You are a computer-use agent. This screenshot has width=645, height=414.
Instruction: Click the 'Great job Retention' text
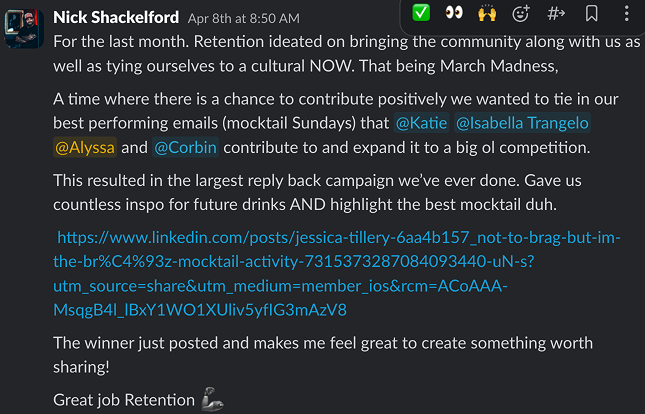pyautogui.click(x=124, y=400)
